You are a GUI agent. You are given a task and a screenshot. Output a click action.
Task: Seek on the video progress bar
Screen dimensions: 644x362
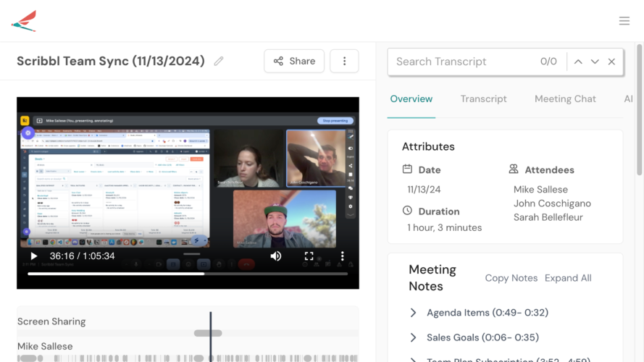point(188,274)
